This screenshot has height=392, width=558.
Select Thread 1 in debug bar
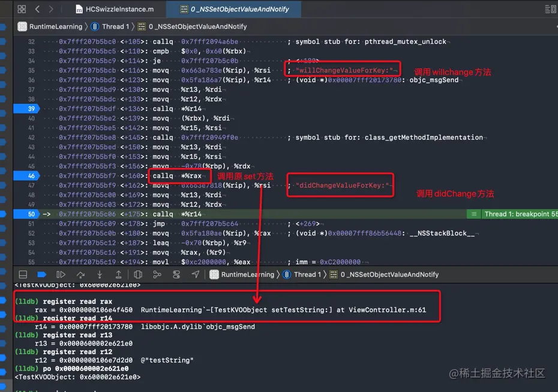pyautogui.click(x=302, y=275)
